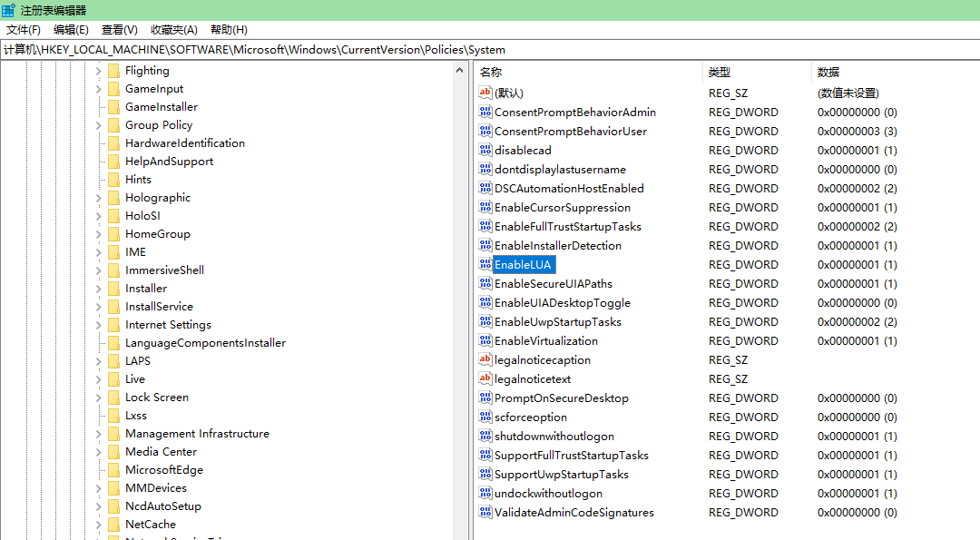Image resolution: width=980 pixels, height=540 pixels.
Task: Click the 类型 column header
Action: click(720, 73)
